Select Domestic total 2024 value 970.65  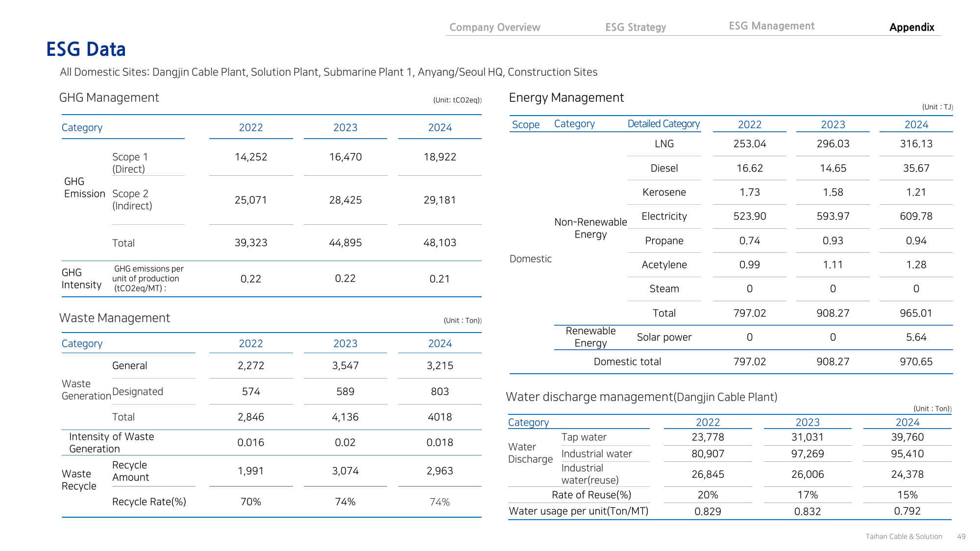pos(916,361)
